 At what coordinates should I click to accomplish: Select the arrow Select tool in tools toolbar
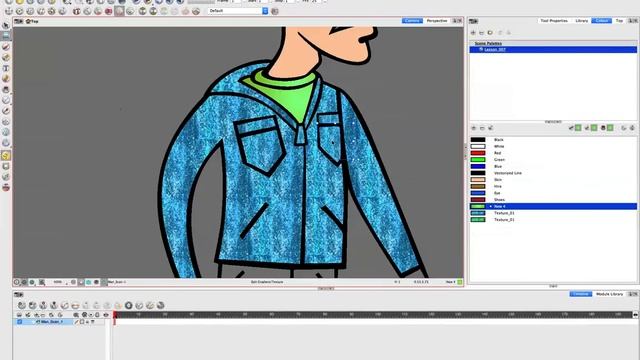[x=6, y=25]
